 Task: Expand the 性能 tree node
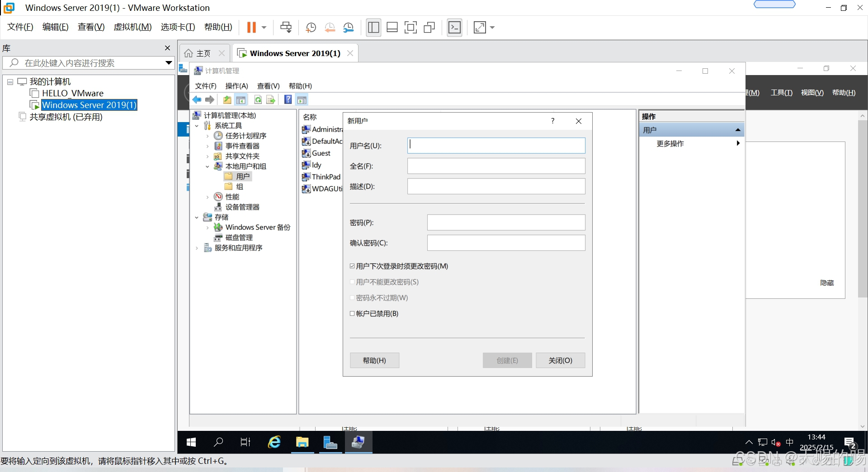pos(208,197)
